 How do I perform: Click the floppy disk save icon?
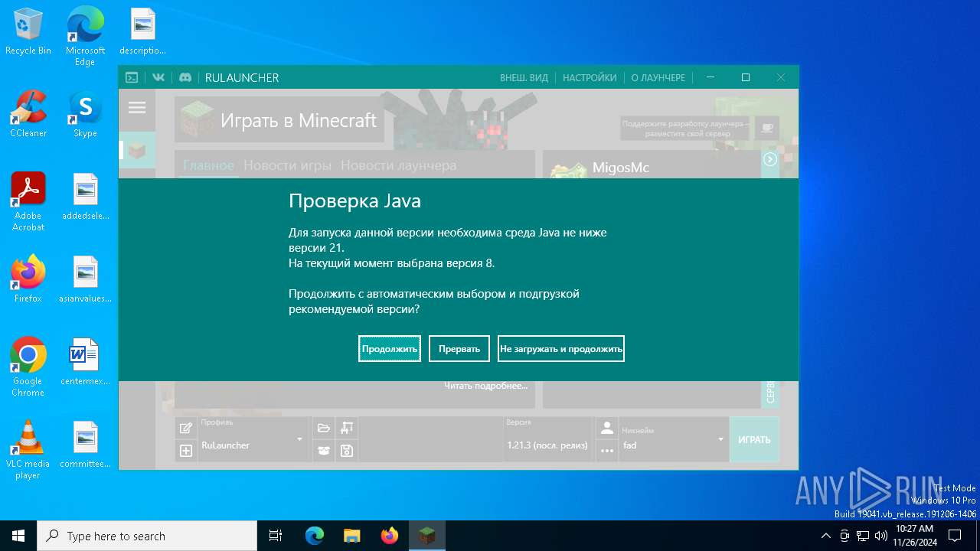347,451
